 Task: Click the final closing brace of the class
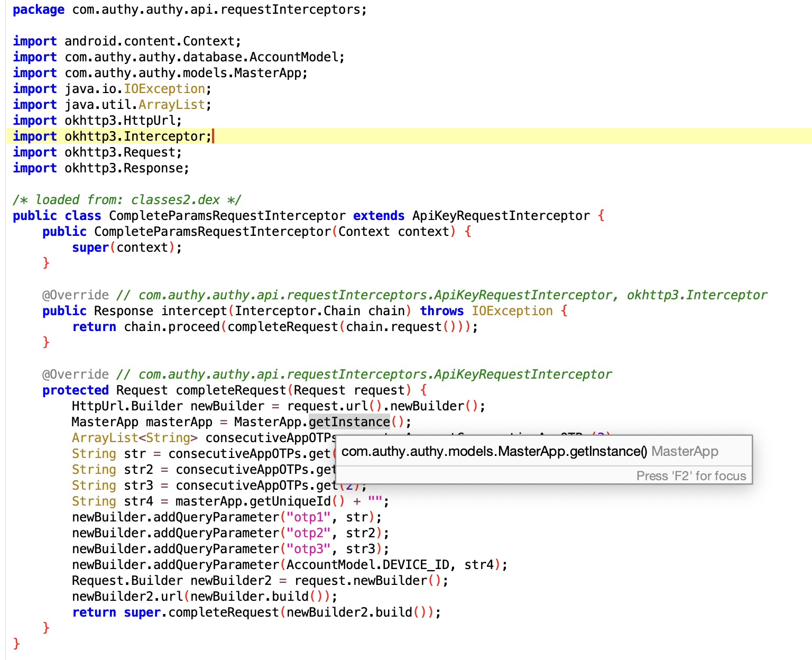coord(16,644)
